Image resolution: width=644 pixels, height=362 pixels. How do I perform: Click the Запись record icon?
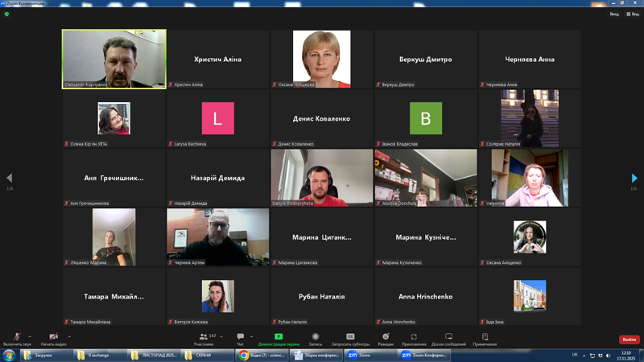pyautogui.click(x=316, y=337)
